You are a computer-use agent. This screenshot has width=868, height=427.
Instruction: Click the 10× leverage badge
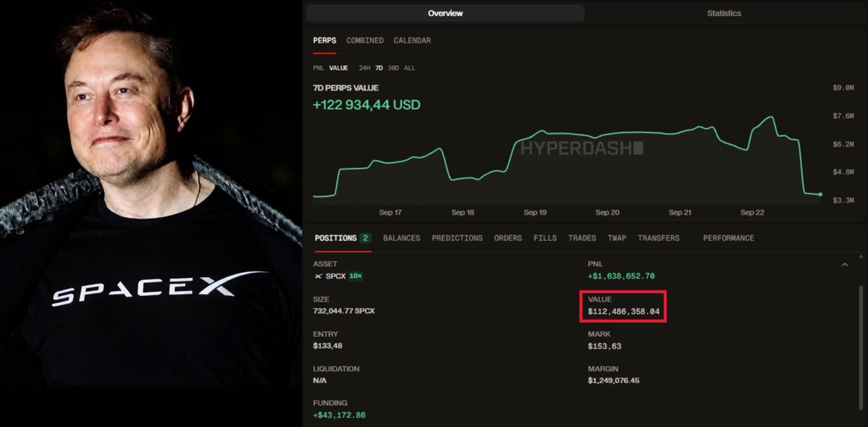356,276
